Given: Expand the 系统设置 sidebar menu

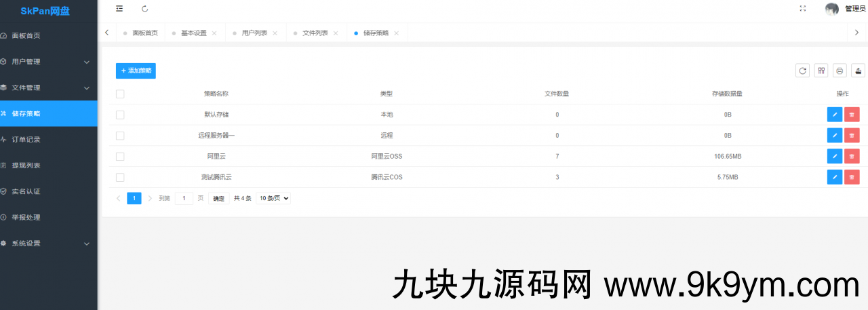Looking at the screenshot, I should tap(49, 244).
